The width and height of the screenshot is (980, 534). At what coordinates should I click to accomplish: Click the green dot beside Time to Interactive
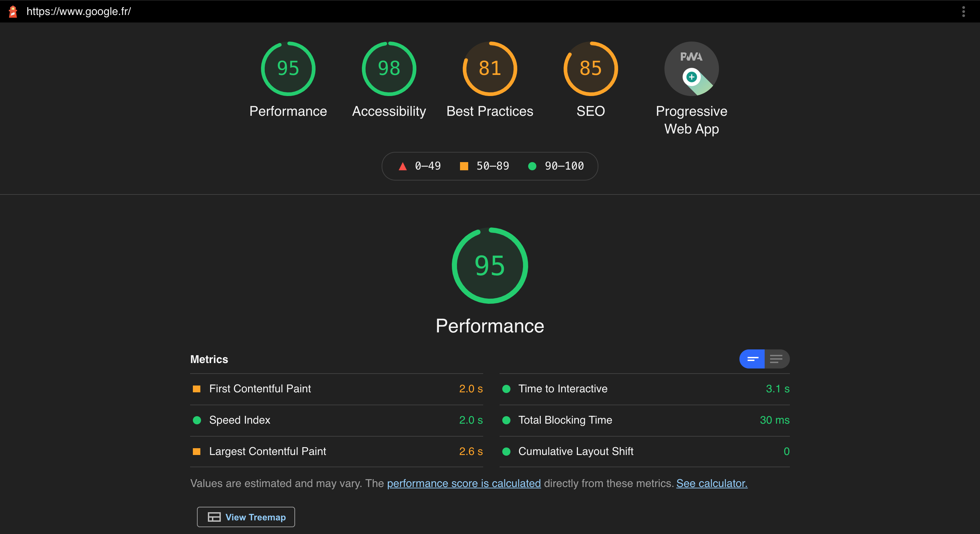(x=506, y=389)
